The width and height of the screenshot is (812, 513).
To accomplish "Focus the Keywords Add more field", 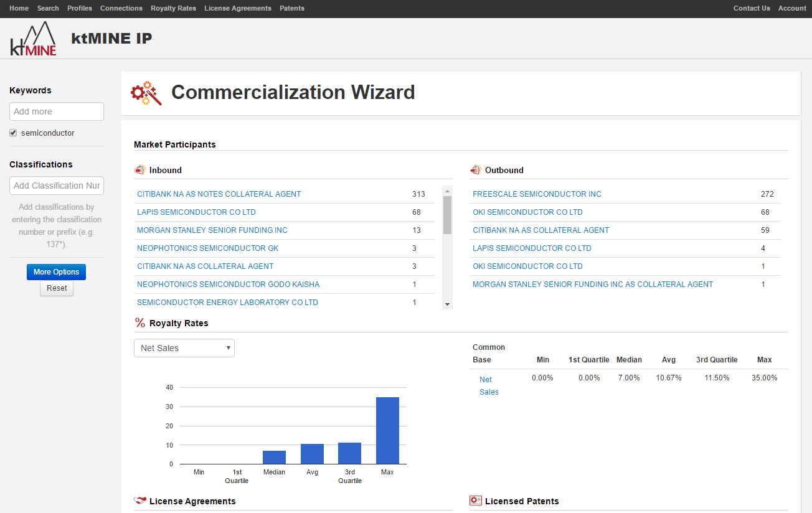I will coord(57,111).
